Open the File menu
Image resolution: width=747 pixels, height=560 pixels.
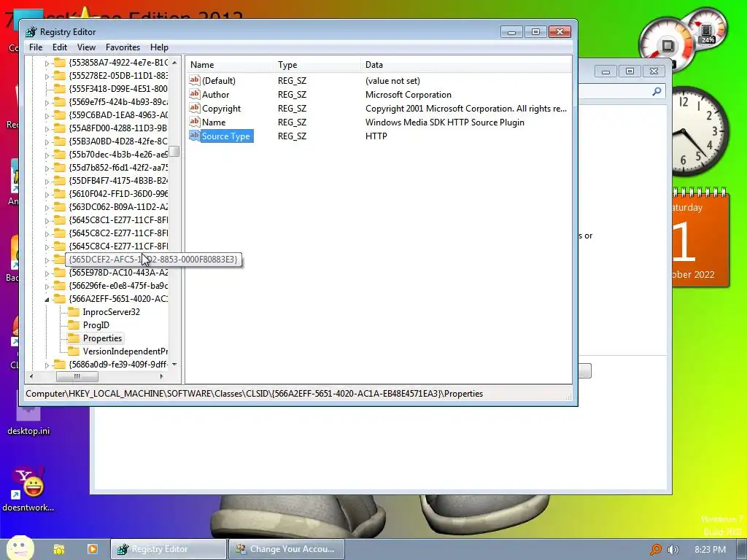tap(36, 47)
